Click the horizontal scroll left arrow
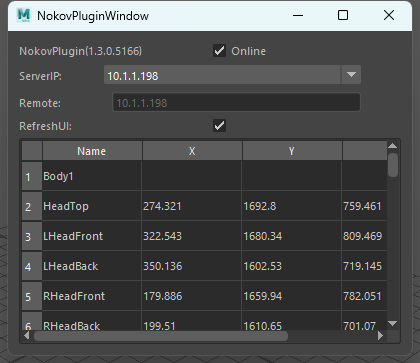This screenshot has width=420, height=363. pos(27,336)
